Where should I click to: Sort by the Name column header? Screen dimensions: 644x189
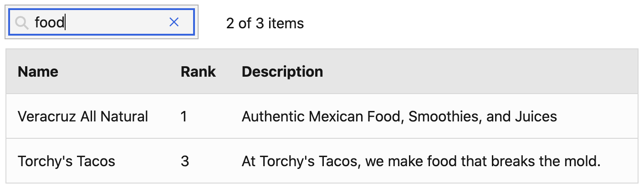coord(38,72)
